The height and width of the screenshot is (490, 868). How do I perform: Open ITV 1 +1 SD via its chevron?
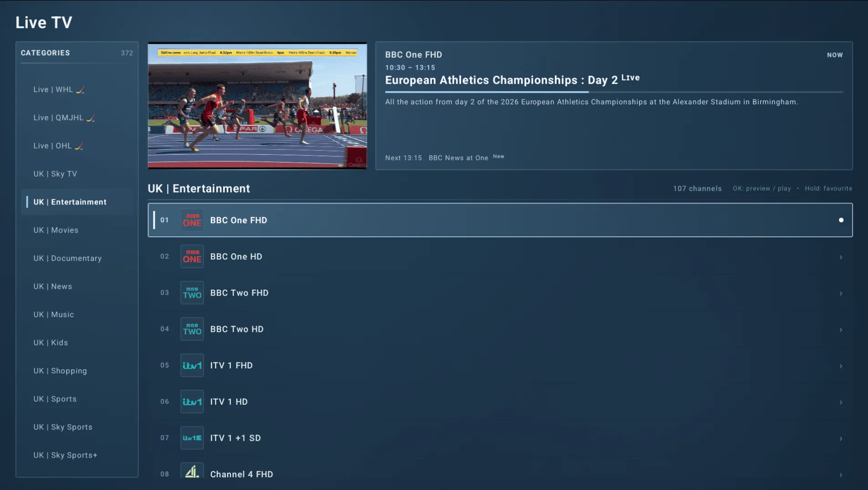click(841, 439)
